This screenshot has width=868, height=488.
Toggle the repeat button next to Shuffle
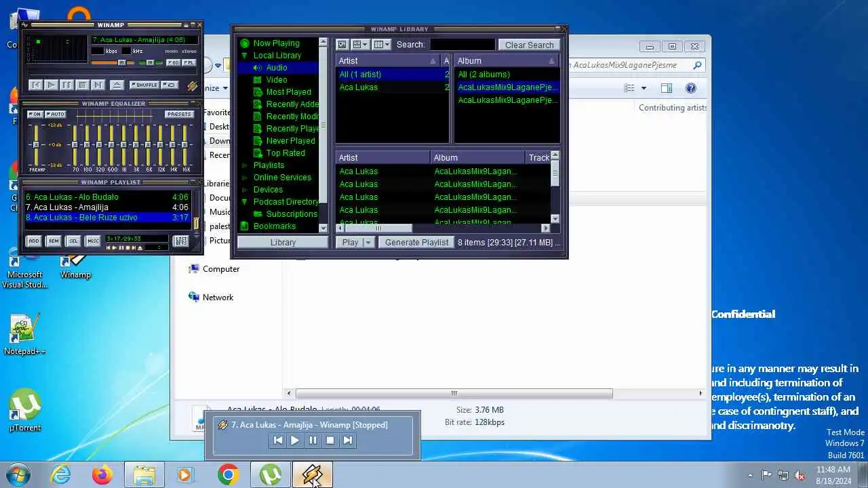pyautogui.click(x=170, y=85)
